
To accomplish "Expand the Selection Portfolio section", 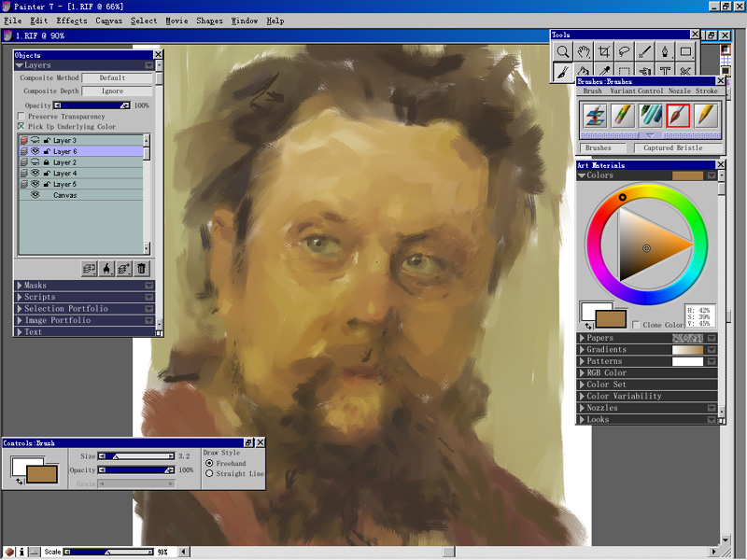I will click(x=20, y=309).
